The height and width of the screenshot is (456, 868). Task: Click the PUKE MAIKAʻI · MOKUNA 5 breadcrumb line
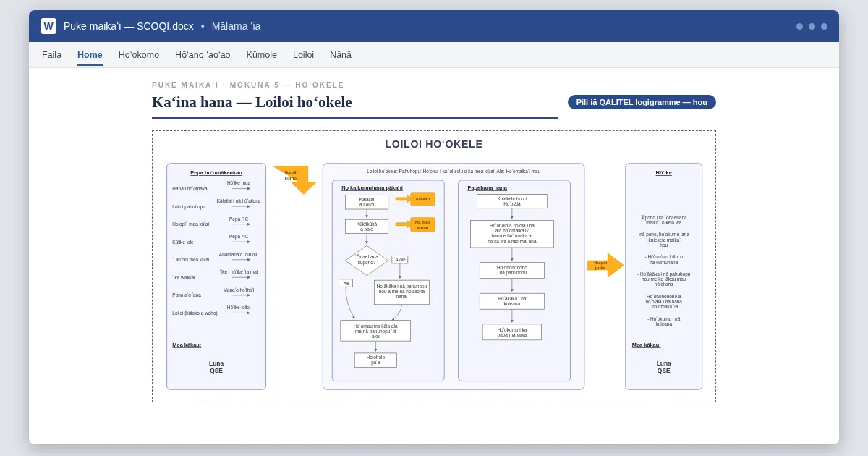click(x=248, y=85)
